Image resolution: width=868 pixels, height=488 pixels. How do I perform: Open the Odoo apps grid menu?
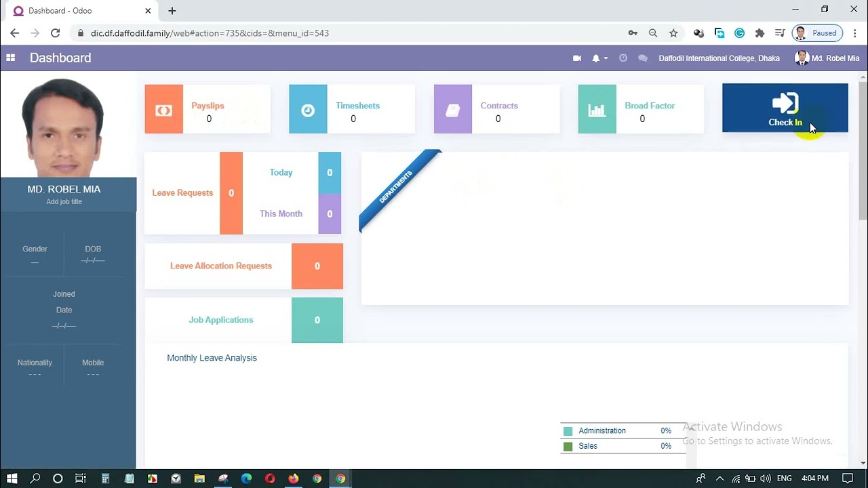[11, 58]
